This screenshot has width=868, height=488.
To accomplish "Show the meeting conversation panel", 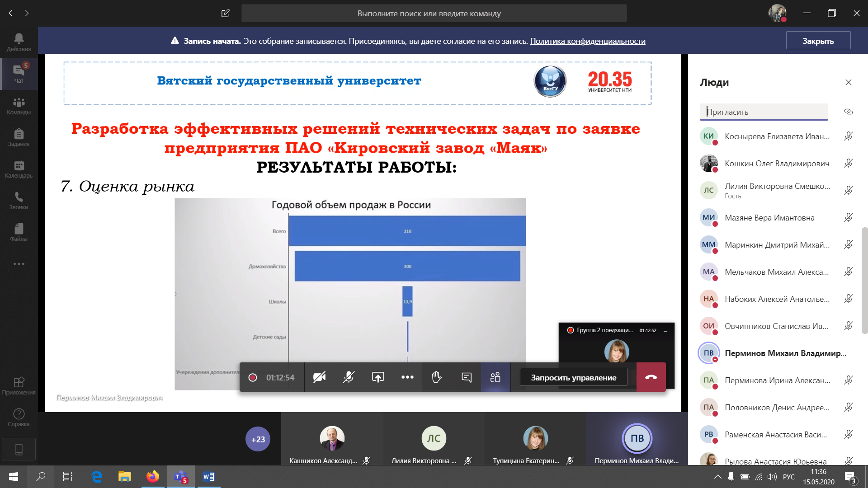I will click(466, 377).
